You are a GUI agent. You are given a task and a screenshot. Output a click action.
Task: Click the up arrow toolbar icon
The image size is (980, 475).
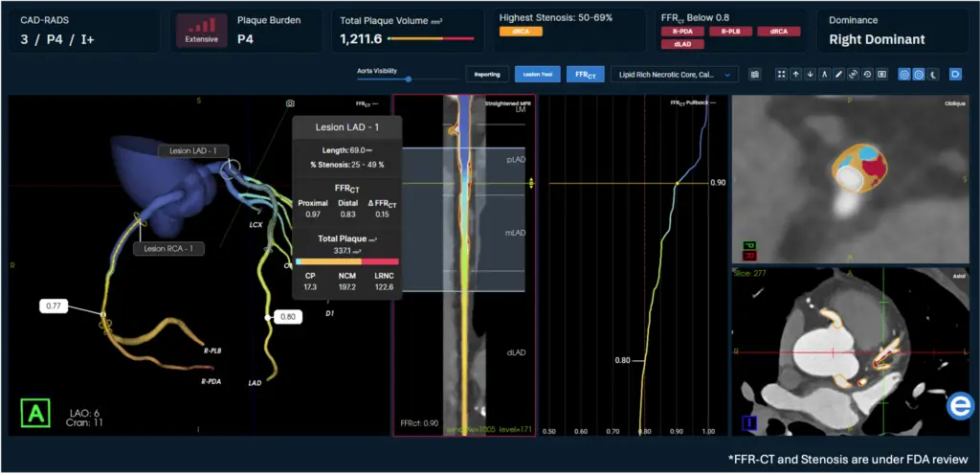tap(795, 75)
